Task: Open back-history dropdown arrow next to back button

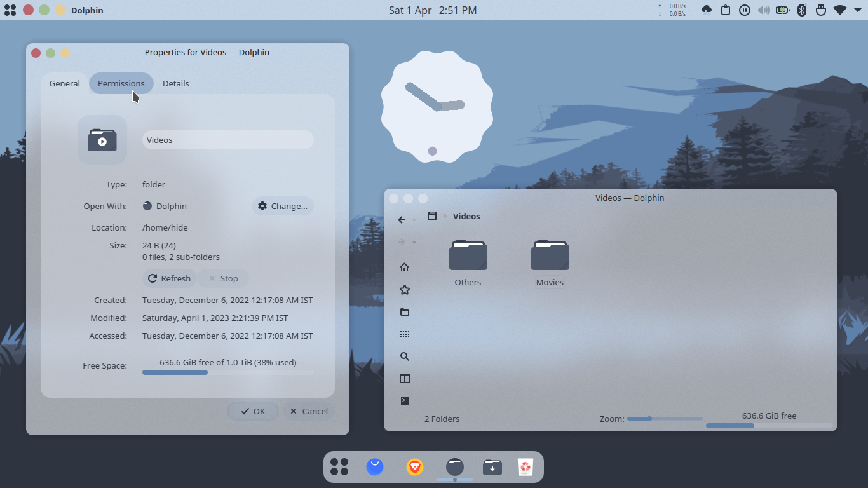Action: pos(414,220)
